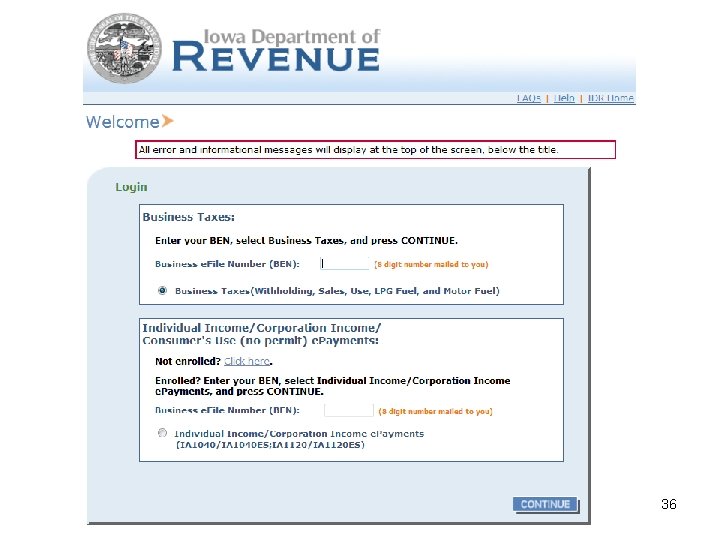Image resolution: width=720 pixels, height=540 pixels.
Task: Click the 'Welcome' page title text
Action: point(123,122)
